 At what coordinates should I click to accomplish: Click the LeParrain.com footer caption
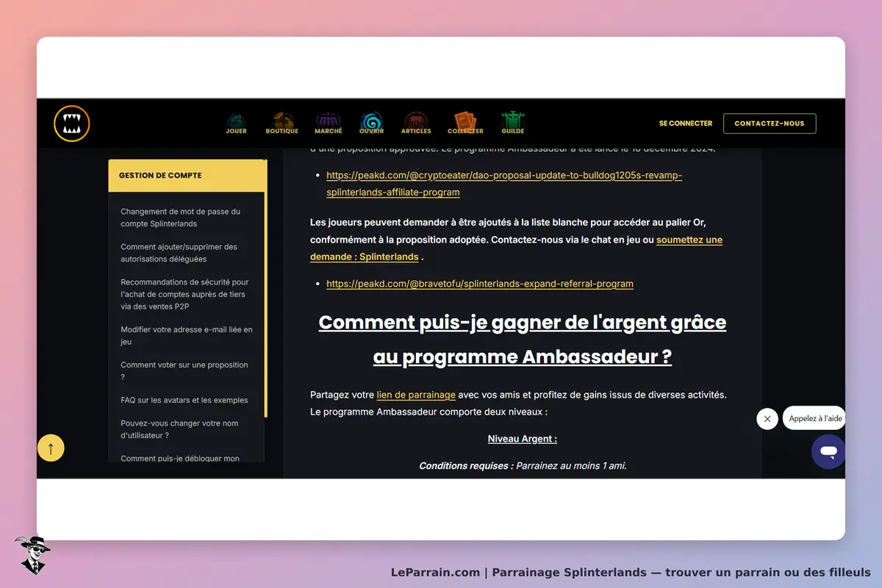631,573
